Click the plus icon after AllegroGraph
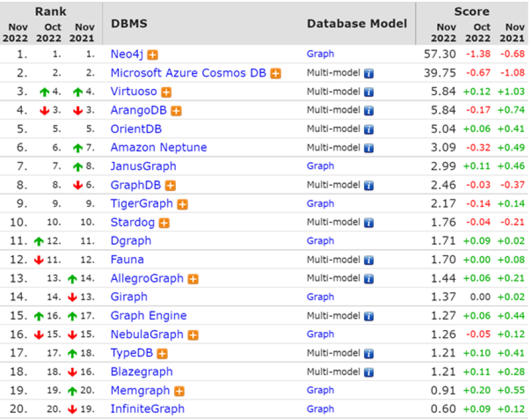The height and width of the screenshot is (419, 532). coord(193,279)
